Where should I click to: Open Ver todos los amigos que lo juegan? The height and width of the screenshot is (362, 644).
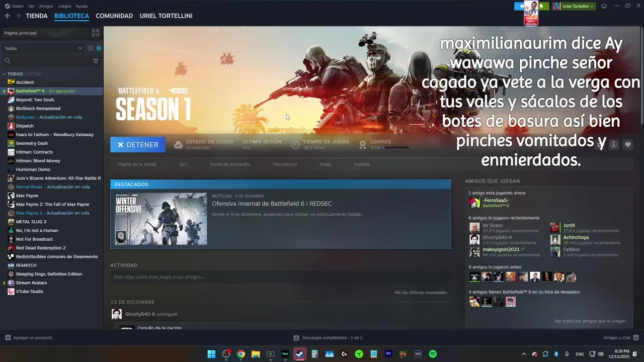coord(590,321)
